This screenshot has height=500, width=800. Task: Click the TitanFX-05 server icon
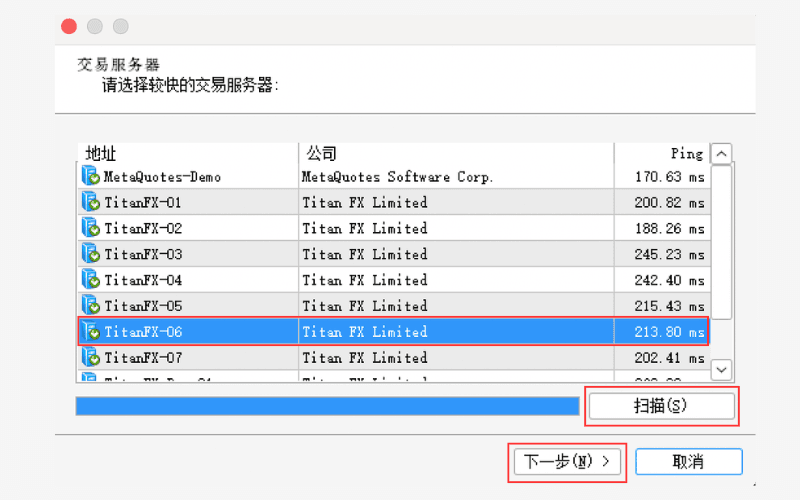90,305
